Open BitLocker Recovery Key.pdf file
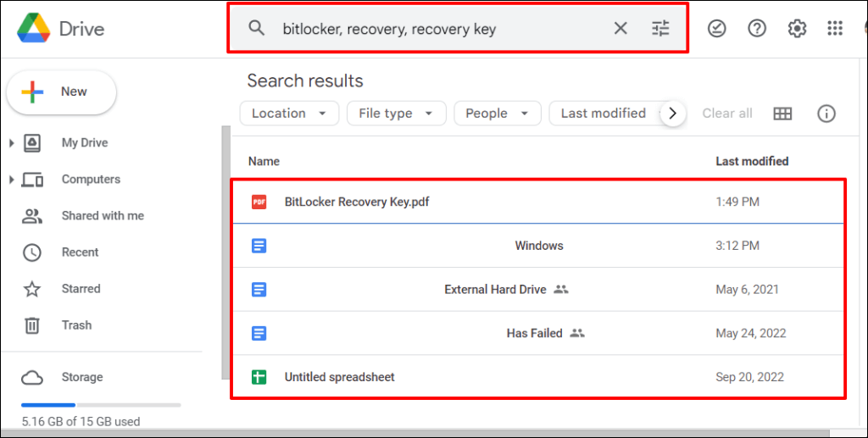Viewport: 868px width, 438px height. pyautogui.click(x=357, y=202)
